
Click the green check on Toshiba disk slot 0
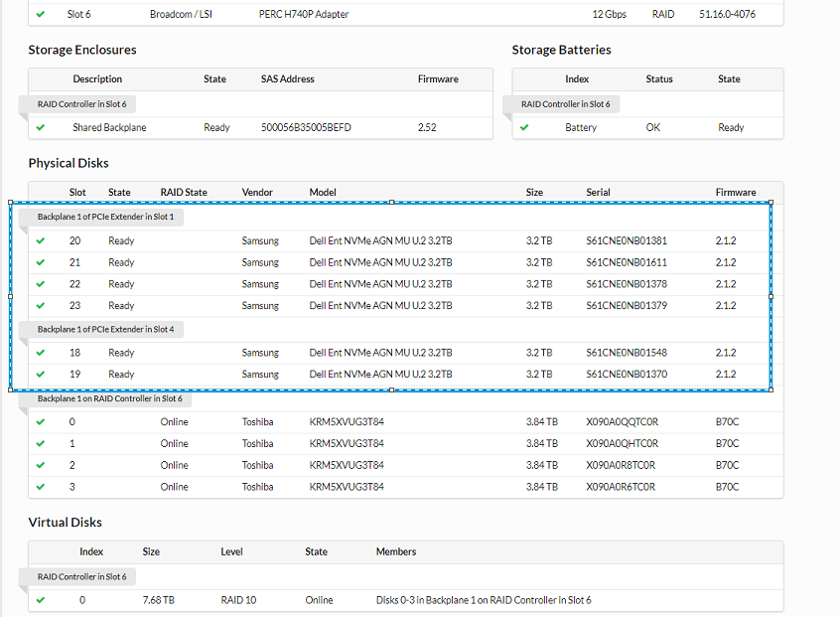tap(41, 421)
